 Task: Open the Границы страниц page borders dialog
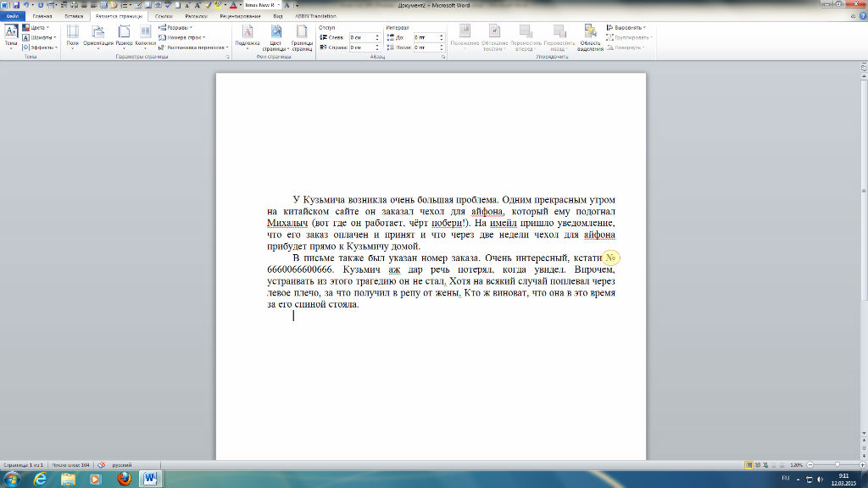[302, 37]
